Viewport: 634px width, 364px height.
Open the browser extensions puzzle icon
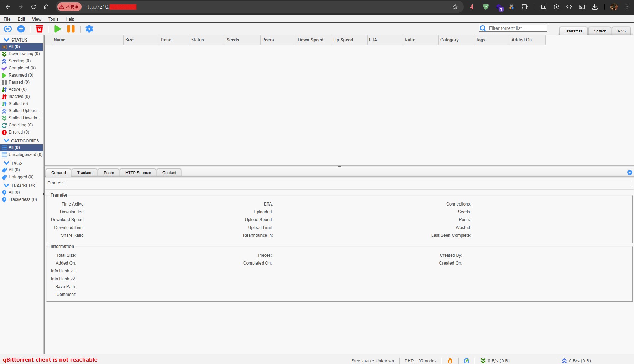click(524, 7)
